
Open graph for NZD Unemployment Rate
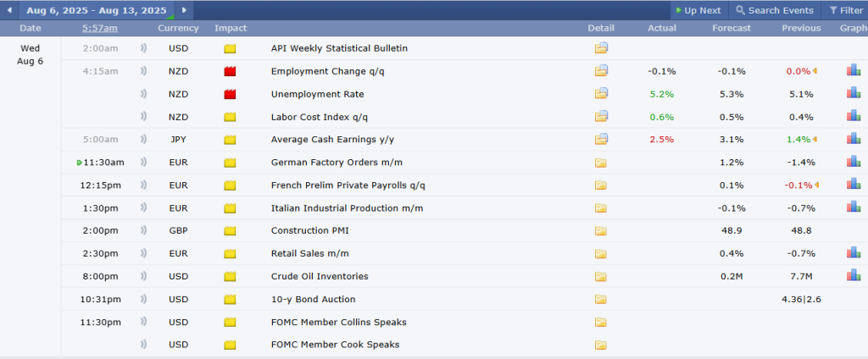pyautogui.click(x=854, y=94)
